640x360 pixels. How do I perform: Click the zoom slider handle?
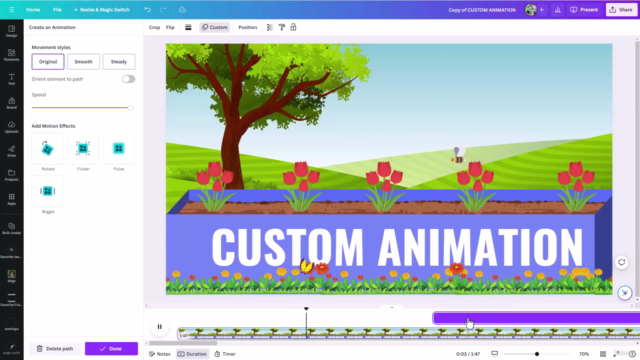(x=537, y=354)
